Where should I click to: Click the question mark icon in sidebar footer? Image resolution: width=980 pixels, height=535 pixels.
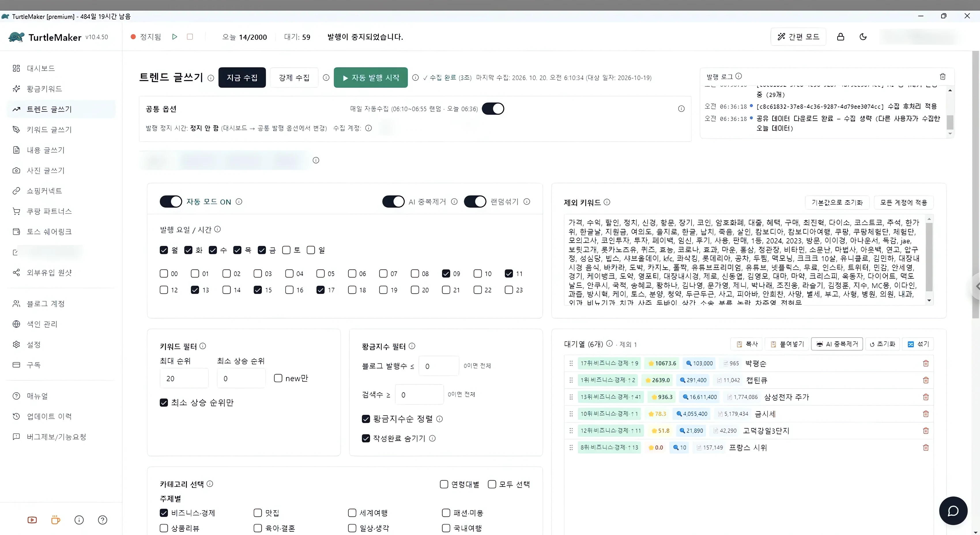[x=103, y=520]
